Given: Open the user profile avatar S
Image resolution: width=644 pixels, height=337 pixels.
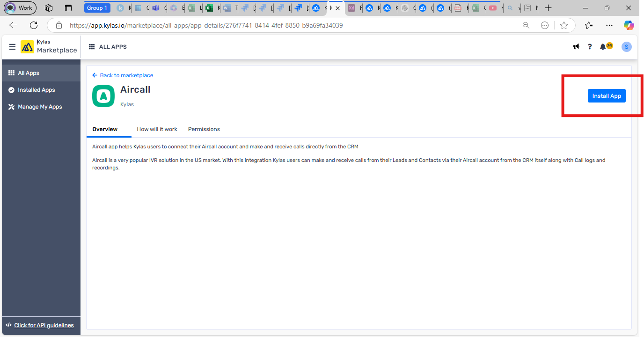Looking at the screenshot, I should (626, 47).
